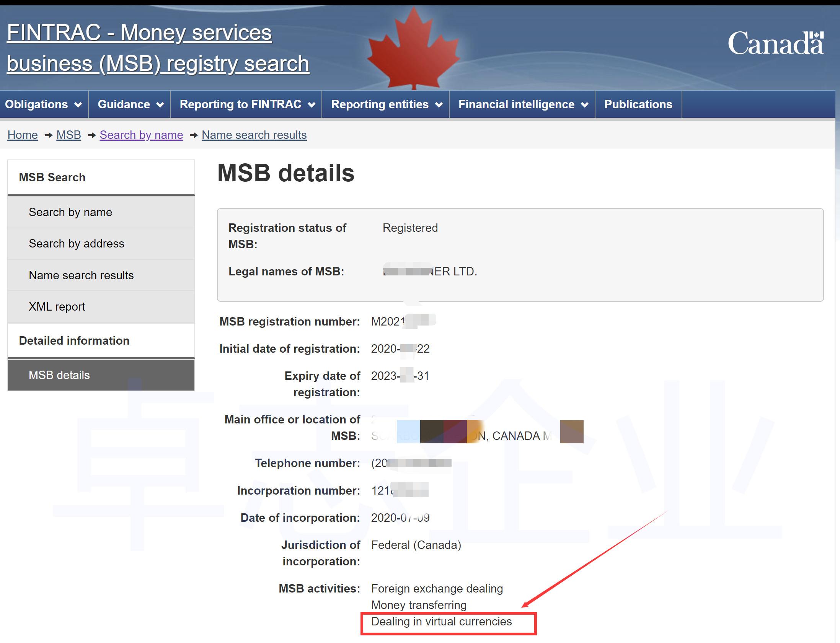Click the red maple leaf image
The width and height of the screenshot is (840, 643).
click(x=413, y=50)
